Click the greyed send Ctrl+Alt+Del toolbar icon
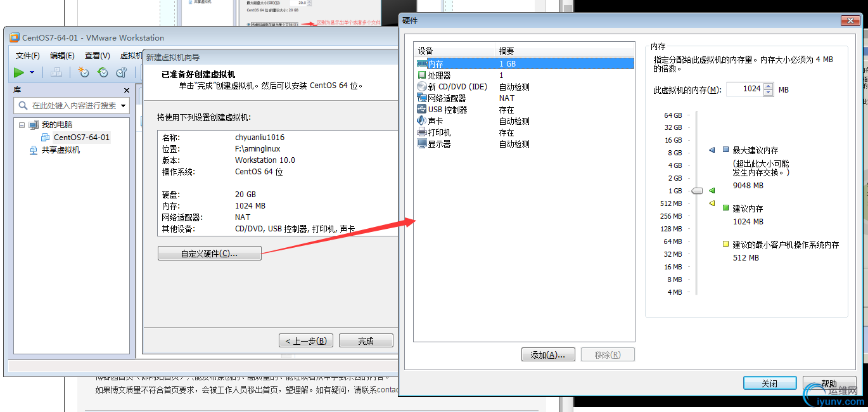Viewport: 868px width, 412px height. pos(56,72)
